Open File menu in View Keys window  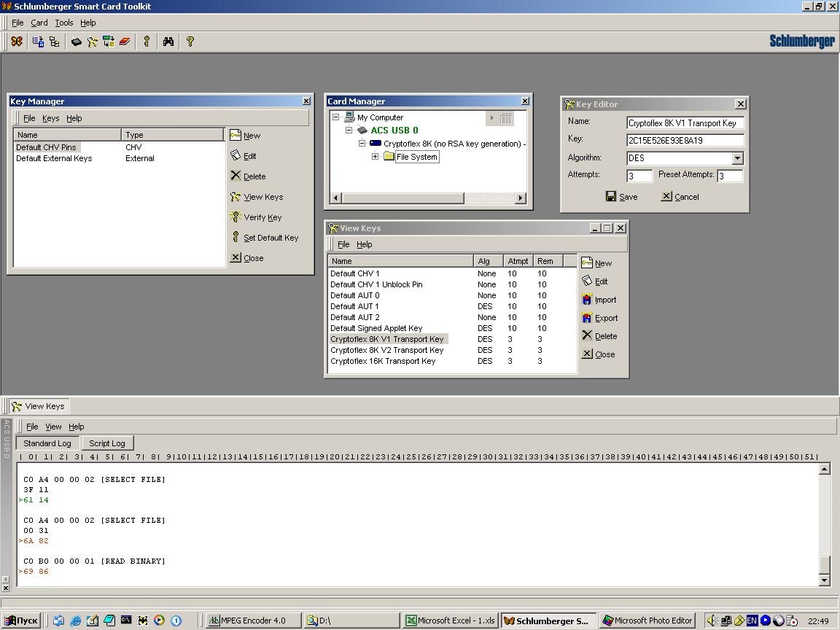pyautogui.click(x=343, y=244)
